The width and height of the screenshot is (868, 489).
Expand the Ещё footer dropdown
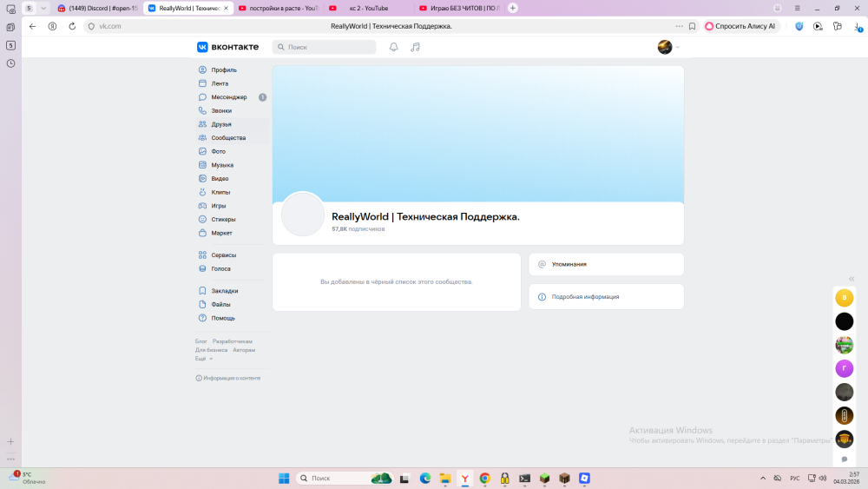pos(204,359)
